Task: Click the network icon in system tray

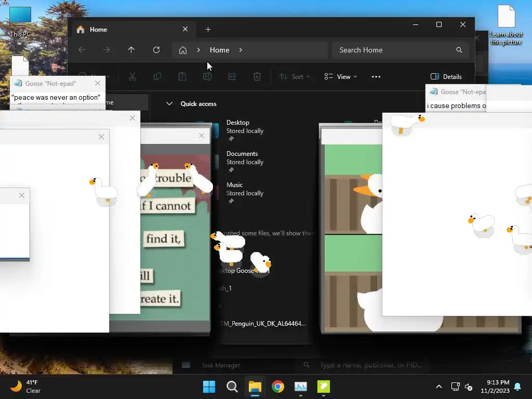Action: 455,387
